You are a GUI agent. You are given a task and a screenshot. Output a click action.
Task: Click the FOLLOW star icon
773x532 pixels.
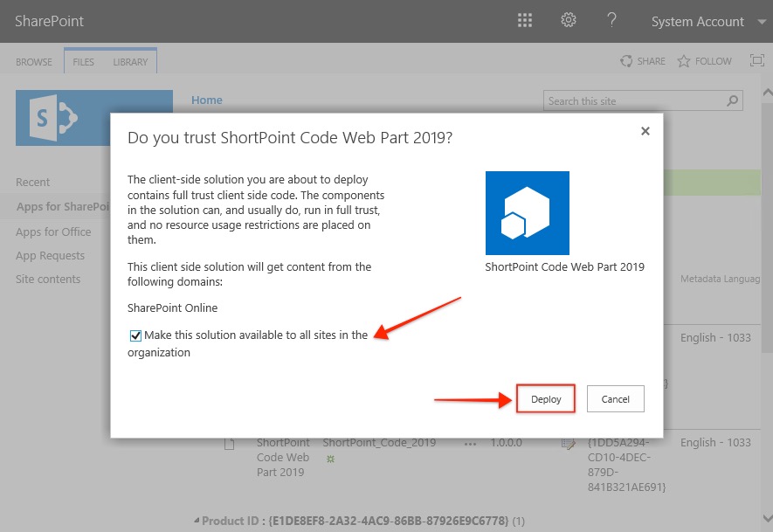coord(683,61)
